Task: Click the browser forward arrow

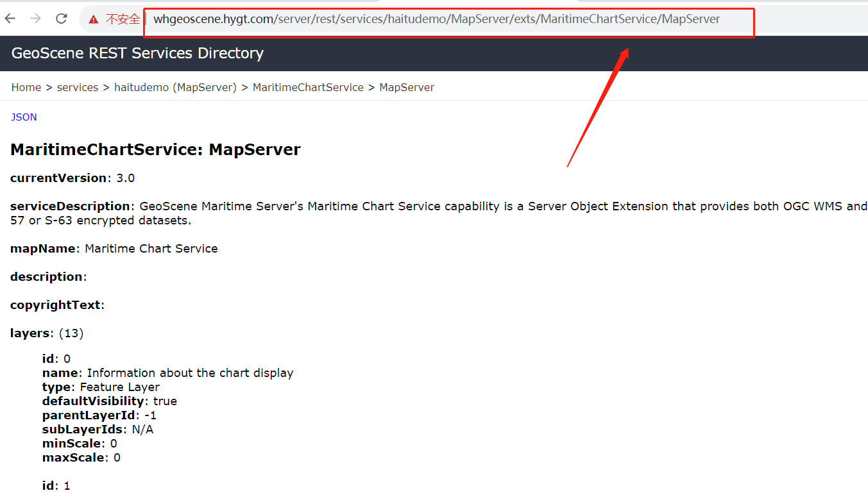Action: [35, 19]
